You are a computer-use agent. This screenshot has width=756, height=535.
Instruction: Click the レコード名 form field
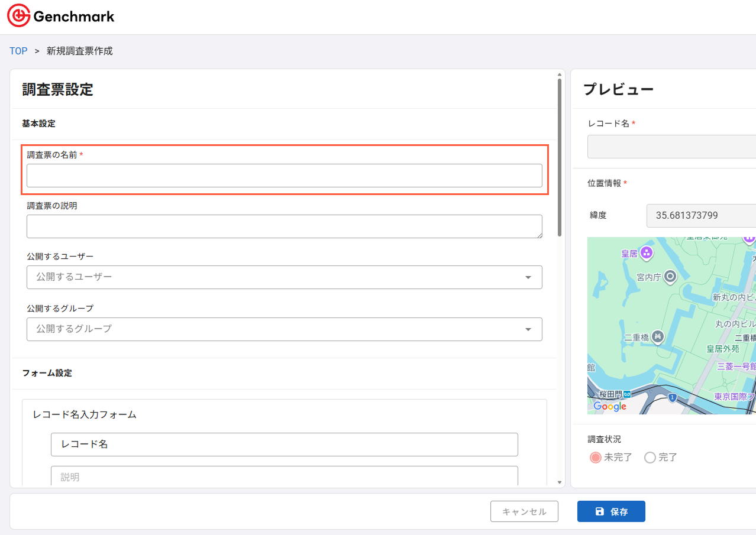coord(284,445)
